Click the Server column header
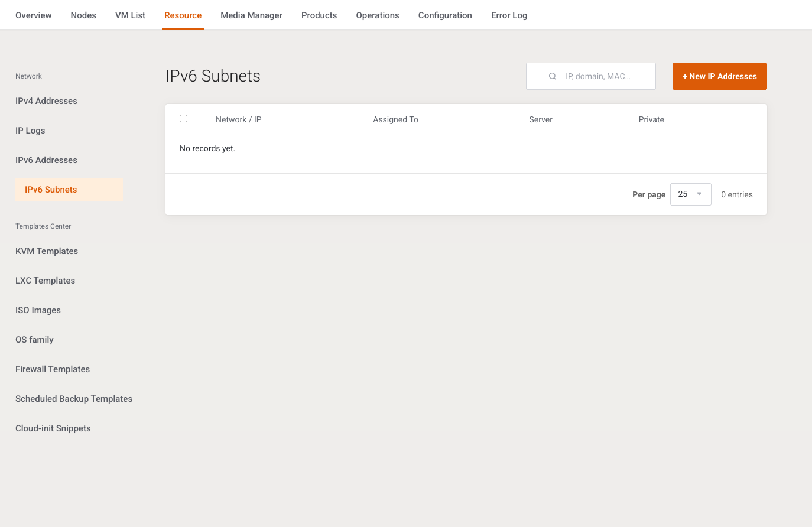The width and height of the screenshot is (812, 527). (x=541, y=119)
